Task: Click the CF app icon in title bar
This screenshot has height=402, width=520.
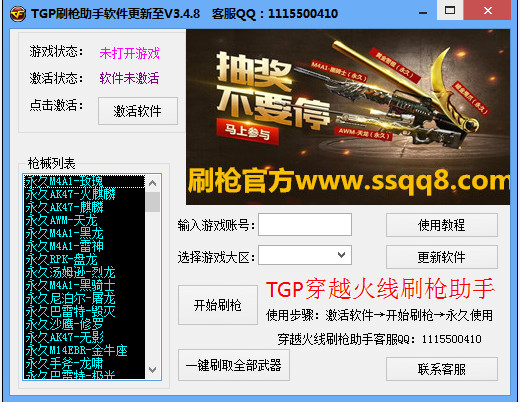Action: coord(18,14)
